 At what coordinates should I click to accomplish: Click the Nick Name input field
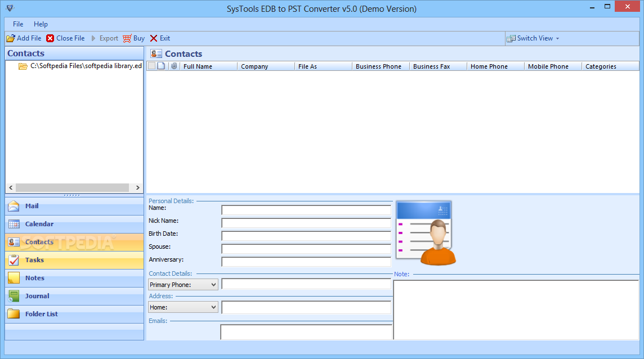pos(306,223)
